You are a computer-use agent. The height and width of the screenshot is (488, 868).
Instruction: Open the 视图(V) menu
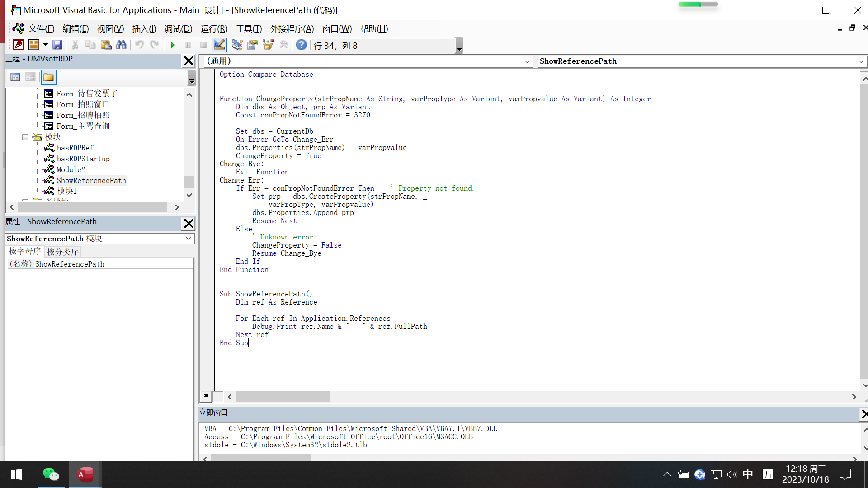(110, 28)
